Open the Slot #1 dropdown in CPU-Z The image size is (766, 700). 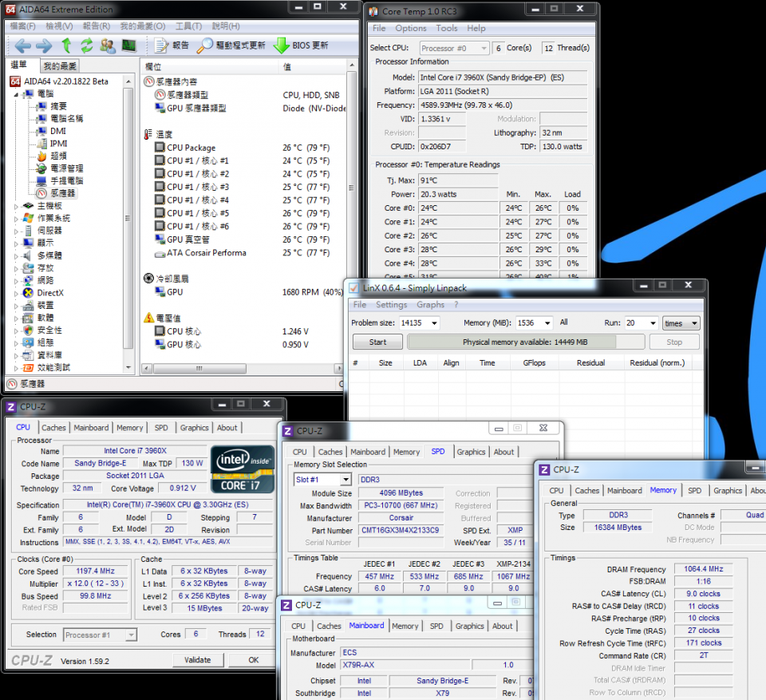pos(345,480)
